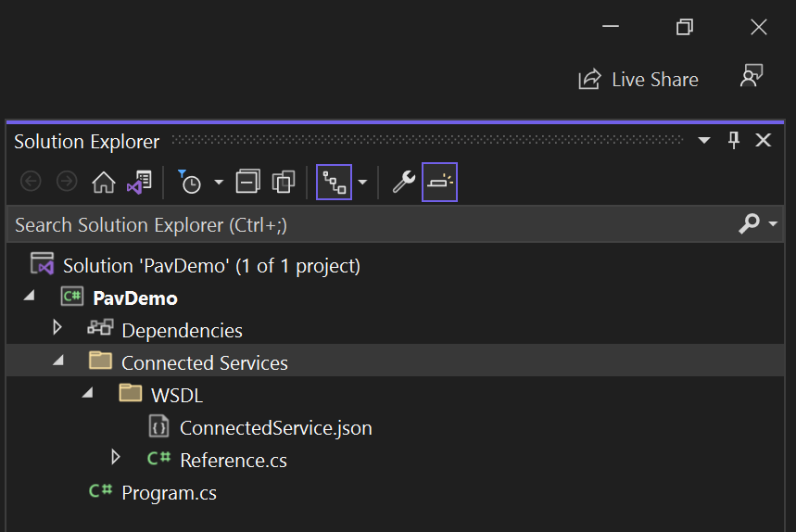Select Program.cs file in the tree
This screenshot has width=796, height=532.
click(x=169, y=493)
